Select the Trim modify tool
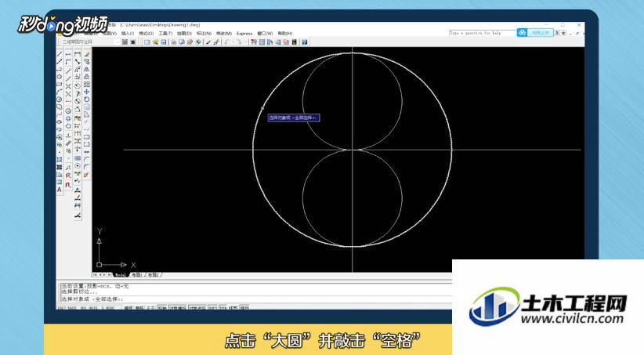644x355 pixels. [87, 122]
